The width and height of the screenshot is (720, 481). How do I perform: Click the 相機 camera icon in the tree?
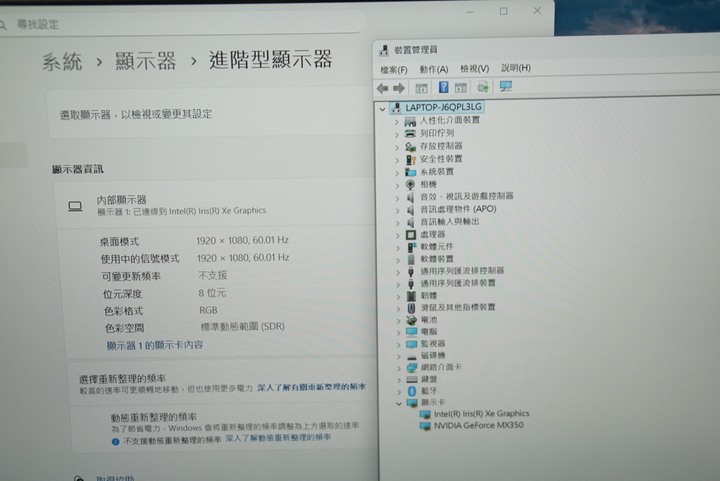411,185
